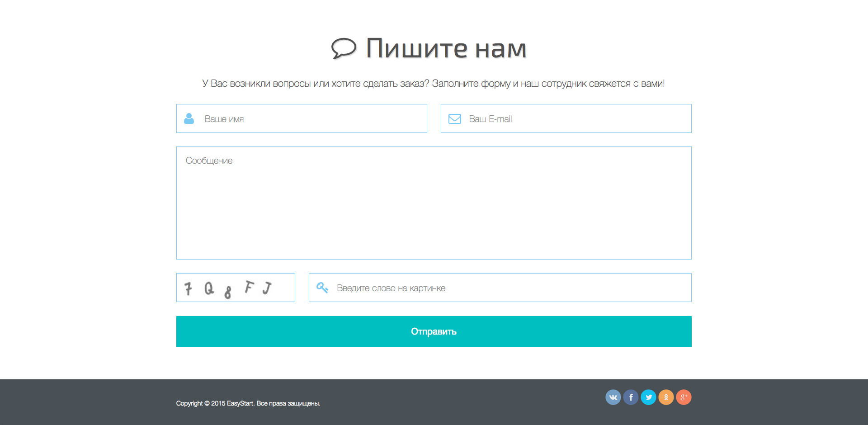The height and width of the screenshot is (425, 868).
Task: Open the orange Odnoklassniki icon
Action: click(666, 397)
